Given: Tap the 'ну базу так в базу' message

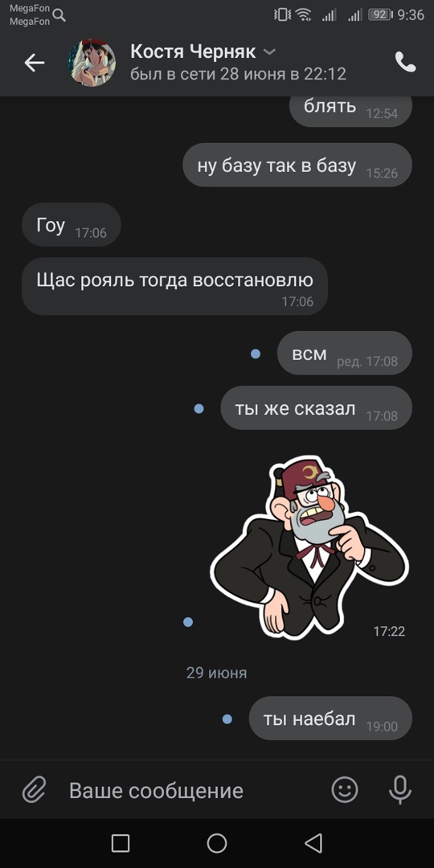Looking at the screenshot, I should point(297,165).
